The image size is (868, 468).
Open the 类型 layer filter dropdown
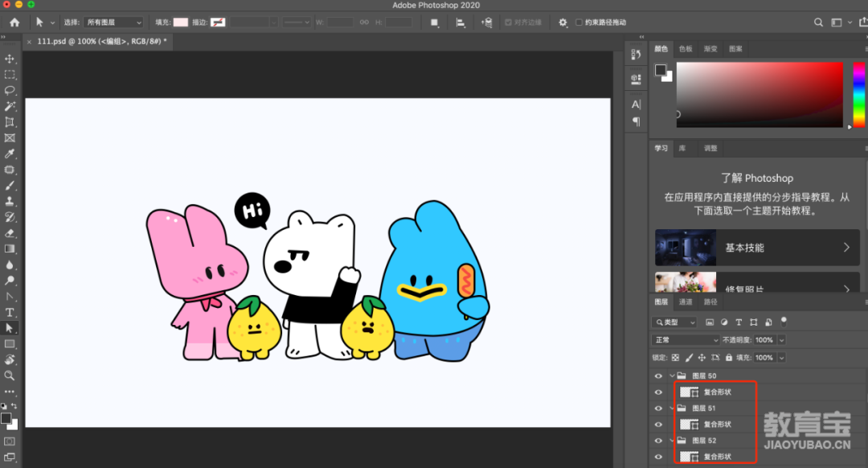675,322
